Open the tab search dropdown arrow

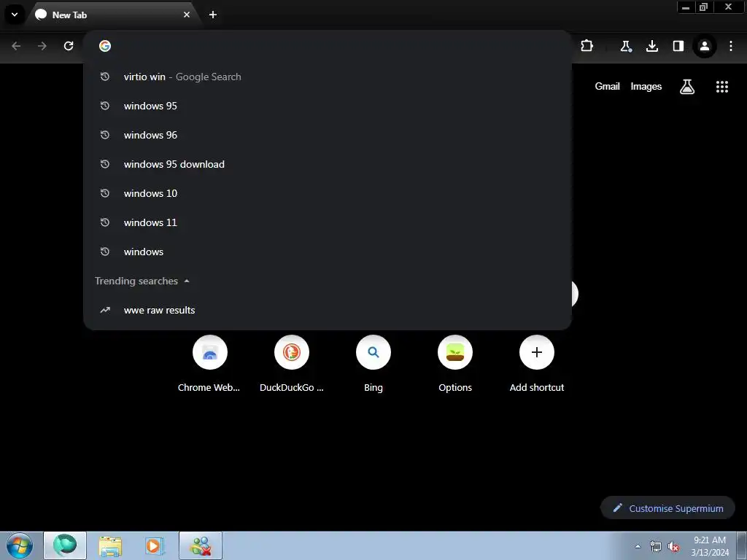point(15,15)
